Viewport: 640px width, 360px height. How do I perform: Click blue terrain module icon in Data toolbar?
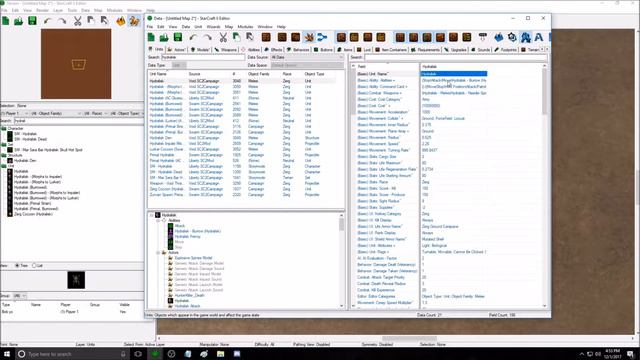pyautogui.click(x=498, y=37)
